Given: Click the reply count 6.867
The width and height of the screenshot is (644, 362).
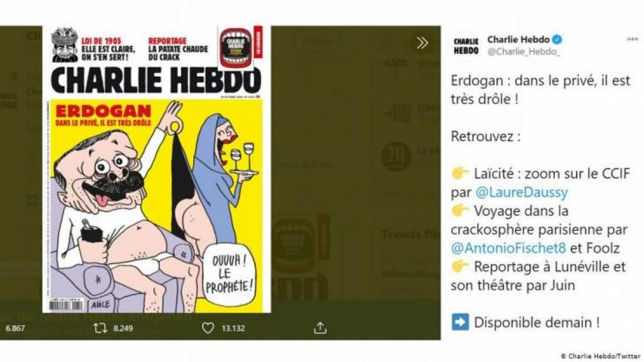Looking at the screenshot, I should 15,328.
